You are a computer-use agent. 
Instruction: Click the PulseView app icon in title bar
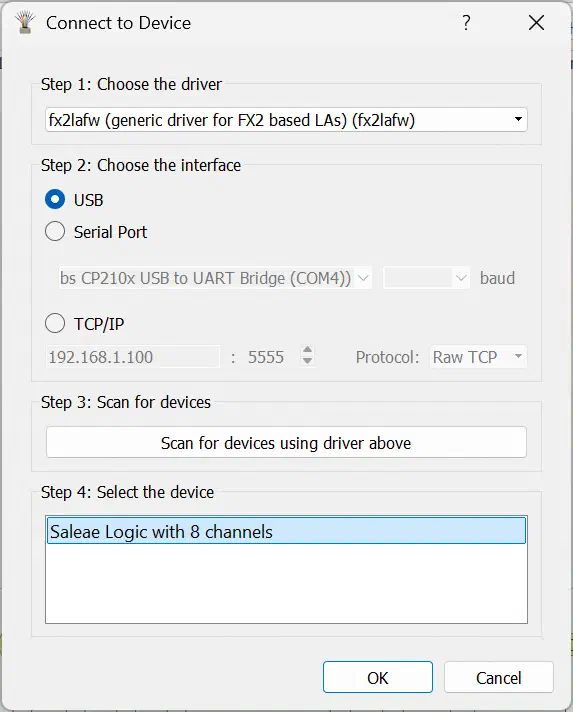[25, 23]
